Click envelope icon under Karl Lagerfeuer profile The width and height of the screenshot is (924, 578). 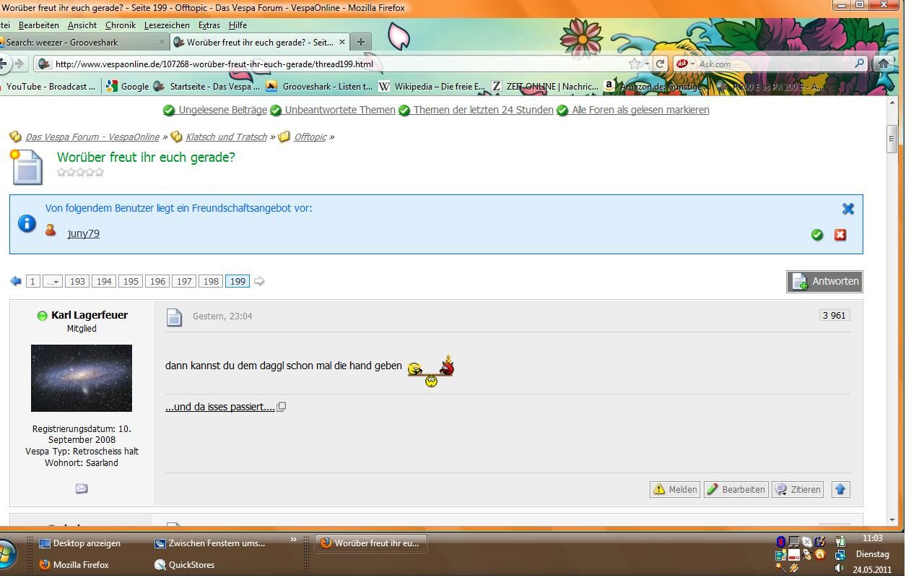click(x=82, y=488)
